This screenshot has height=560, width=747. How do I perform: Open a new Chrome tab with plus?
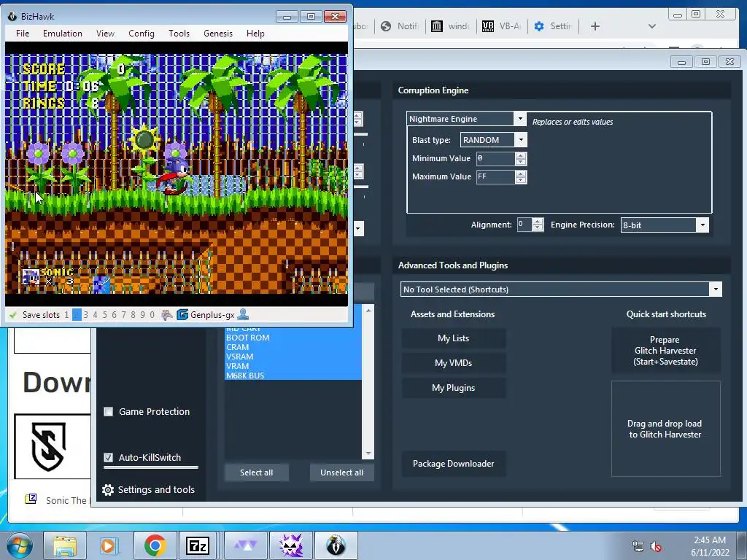[x=595, y=26]
